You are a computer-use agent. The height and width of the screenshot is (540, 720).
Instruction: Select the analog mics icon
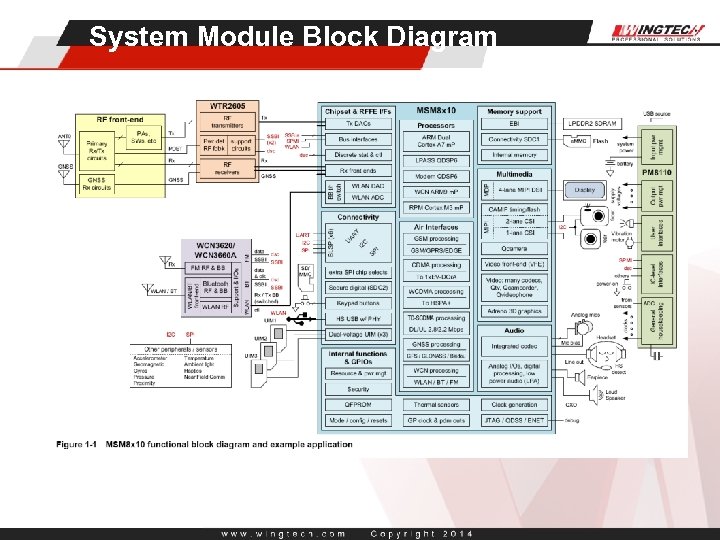coord(583,328)
